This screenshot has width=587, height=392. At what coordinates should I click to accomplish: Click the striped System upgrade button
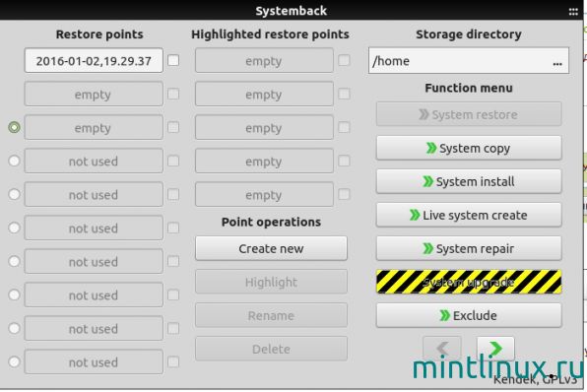pos(469,282)
